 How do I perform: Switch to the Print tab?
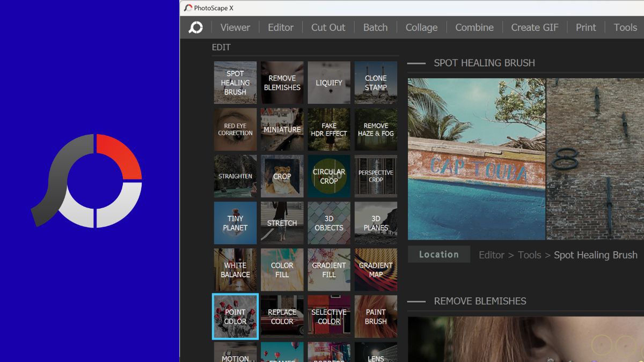tap(586, 27)
